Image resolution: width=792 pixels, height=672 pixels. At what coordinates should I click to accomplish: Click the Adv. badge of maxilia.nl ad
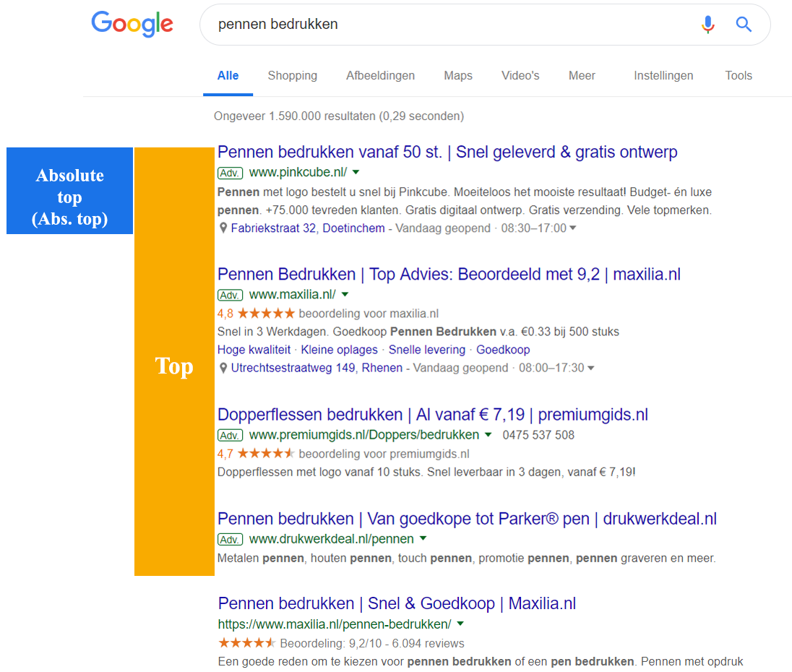(230, 295)
